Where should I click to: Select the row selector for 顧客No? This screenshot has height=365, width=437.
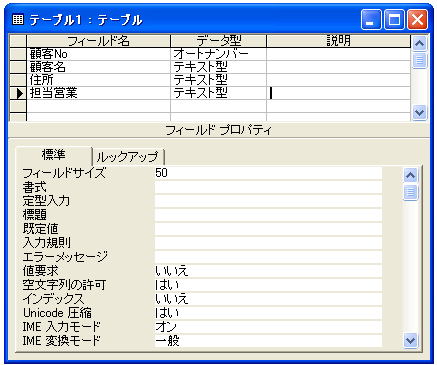[18, 54]
